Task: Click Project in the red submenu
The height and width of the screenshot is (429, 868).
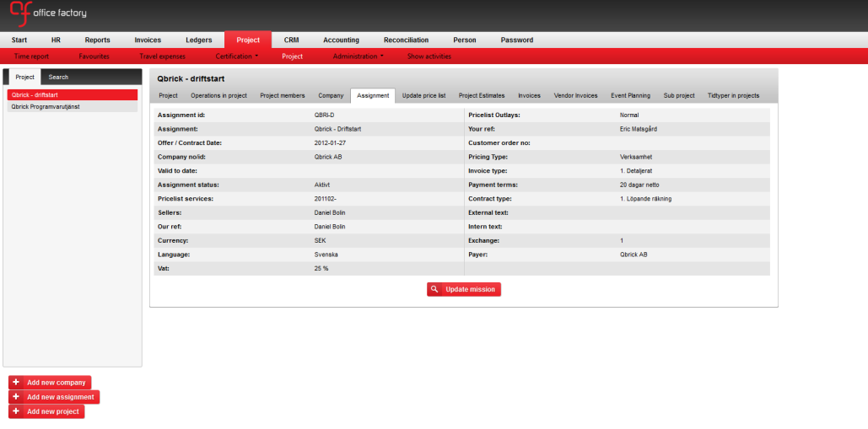Action: click(x=292, y=56)
